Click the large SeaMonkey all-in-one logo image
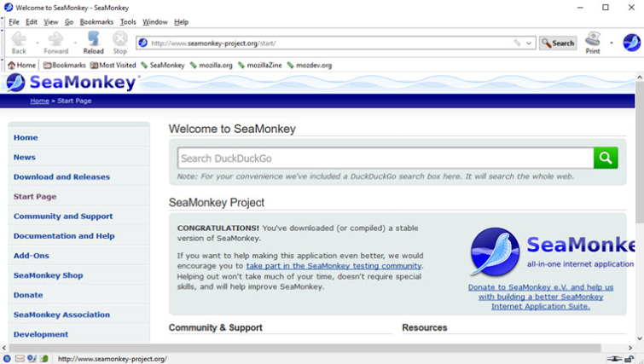644x364 pixels. [552, 251]
